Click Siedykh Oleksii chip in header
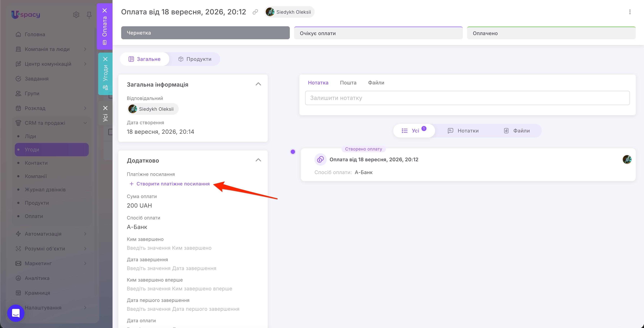644x328 pixels. pyautogui.click(x=289, y=12)
